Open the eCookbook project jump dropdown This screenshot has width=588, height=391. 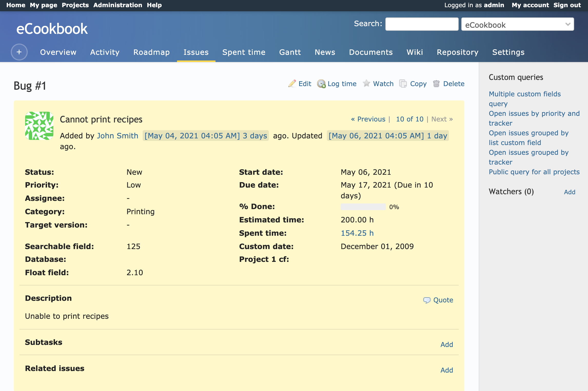point(517,24)
